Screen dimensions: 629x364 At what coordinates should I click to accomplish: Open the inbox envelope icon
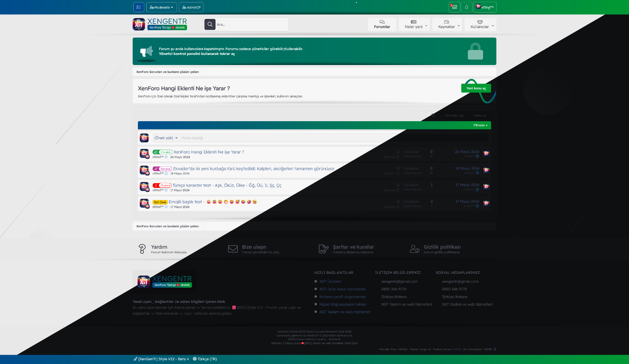pos(454,7)
